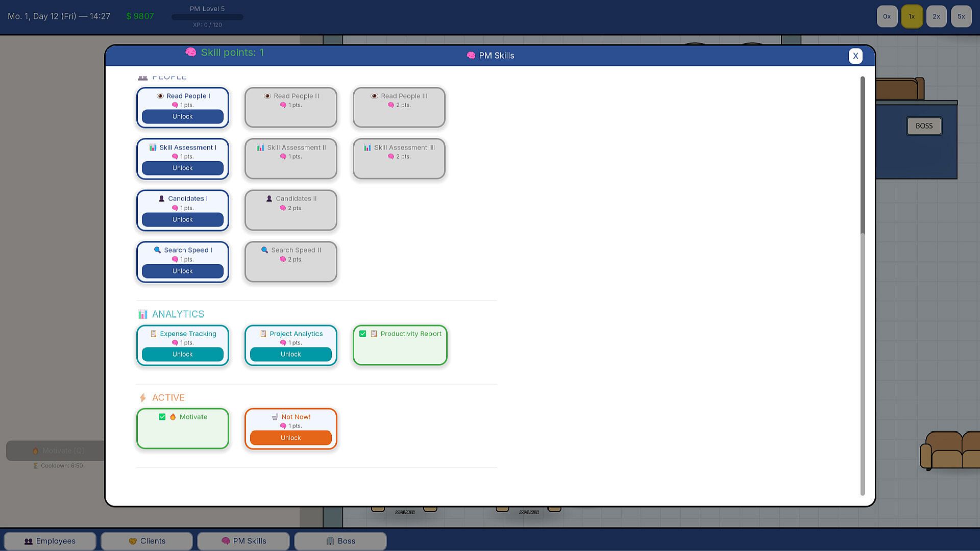Image resolution: width=980 pixels, height=551 pixels.
Task: Click the magnifier icon on Search Speed I
Action: tap(157, 250)
